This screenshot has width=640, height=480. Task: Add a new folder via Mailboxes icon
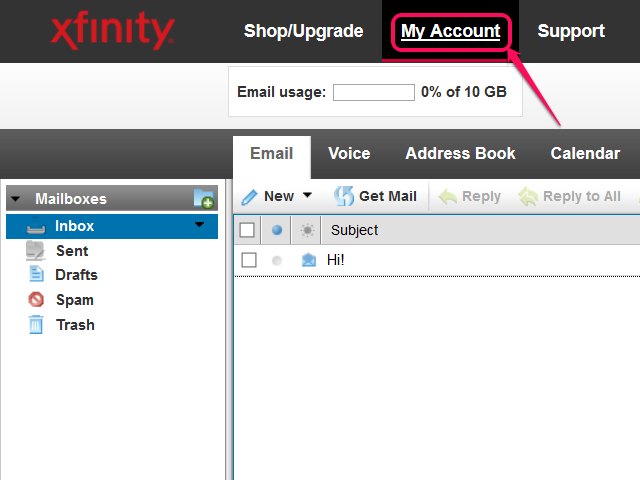pyautogui.click(x=204, y=198)
